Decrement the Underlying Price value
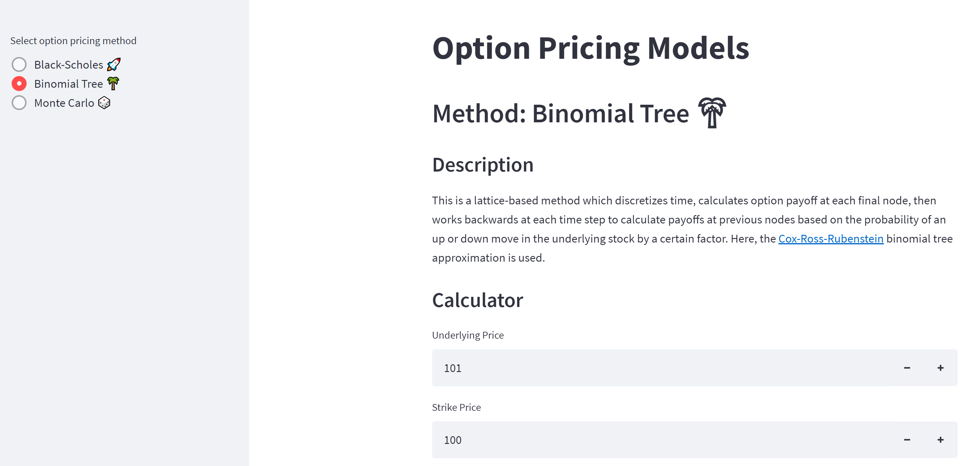This screenshot has width=980, height=466. [x=907, y=368]
